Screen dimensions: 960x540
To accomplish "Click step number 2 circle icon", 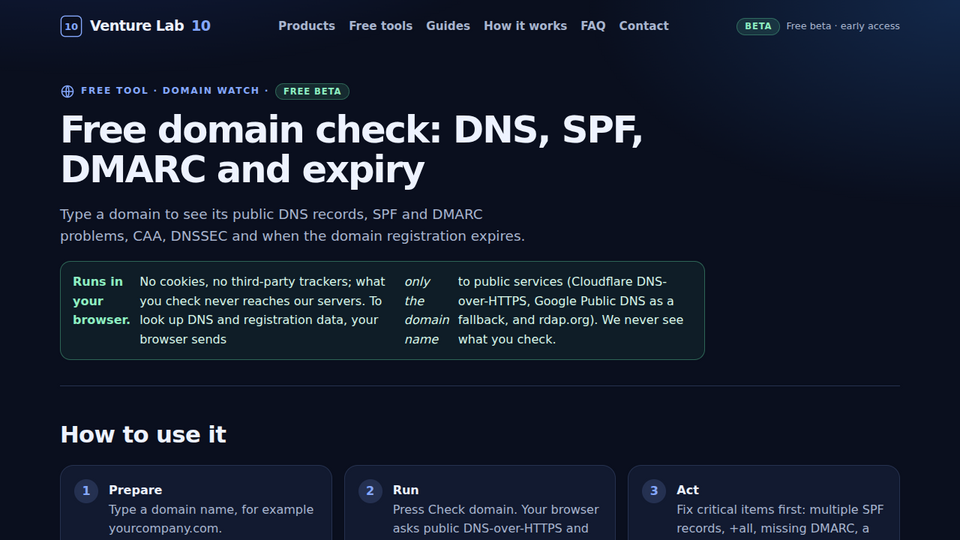I will click(x=370, y=491).
